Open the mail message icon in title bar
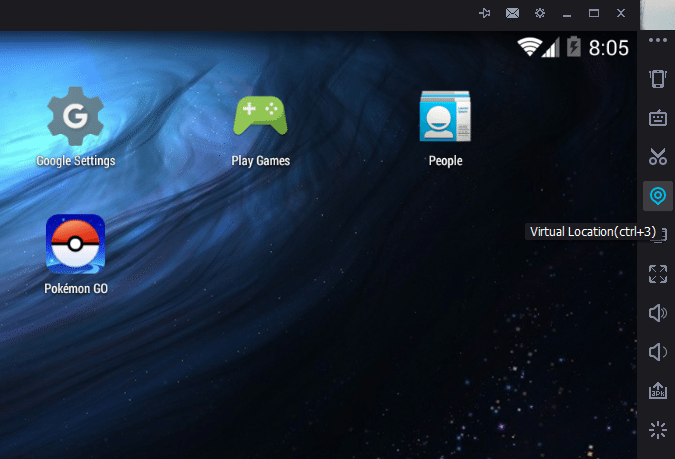675x459 pixels. (512, 13)
